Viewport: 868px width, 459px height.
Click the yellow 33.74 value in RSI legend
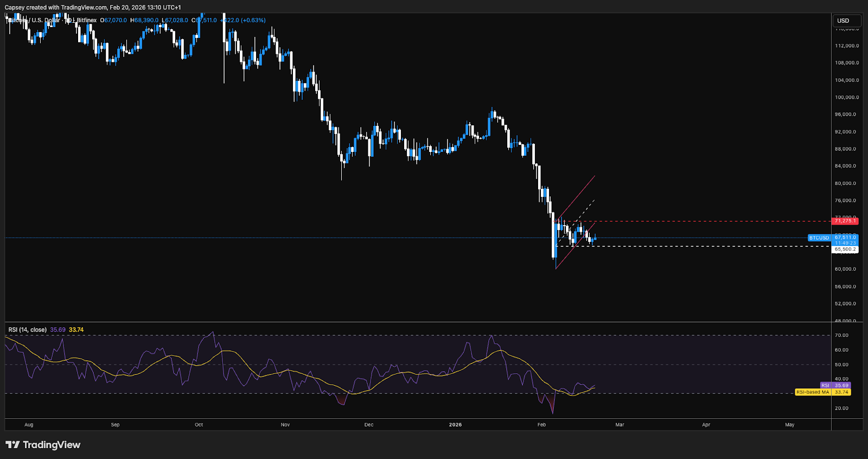76,330
